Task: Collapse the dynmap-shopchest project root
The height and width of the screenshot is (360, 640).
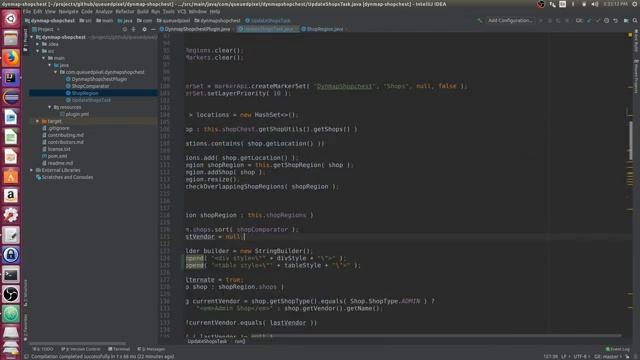Action: (x=32, y=37)
